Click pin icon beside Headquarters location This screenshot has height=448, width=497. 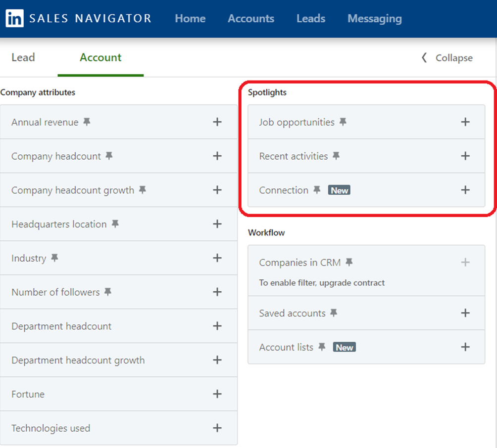115,224
